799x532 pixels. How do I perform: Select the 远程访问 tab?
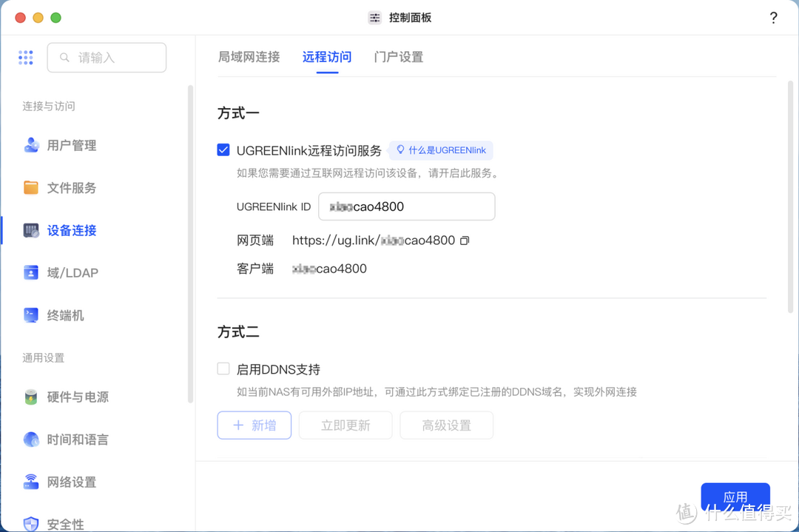(327, 57)
